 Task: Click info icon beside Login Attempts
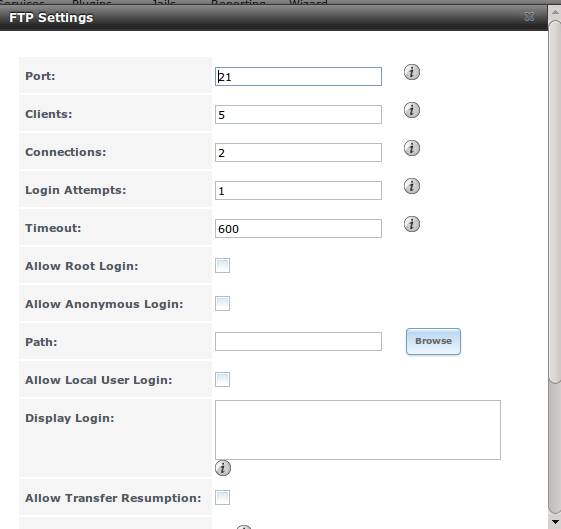(412, 186)
